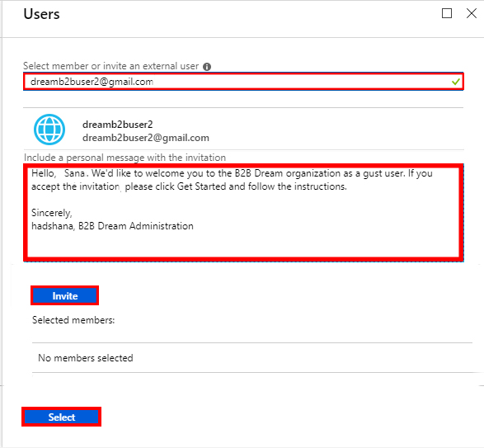Click the Users panel title
484x448 pixels.
pos(42,14)
